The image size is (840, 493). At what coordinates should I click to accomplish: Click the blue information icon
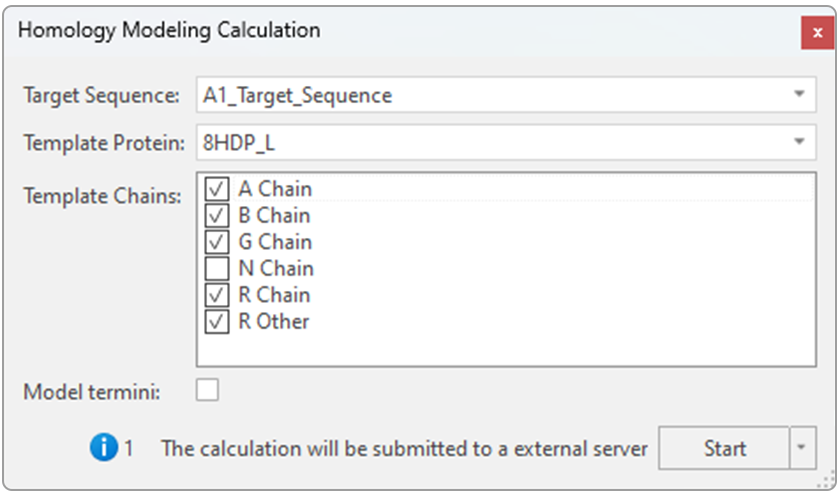[103, 448]
